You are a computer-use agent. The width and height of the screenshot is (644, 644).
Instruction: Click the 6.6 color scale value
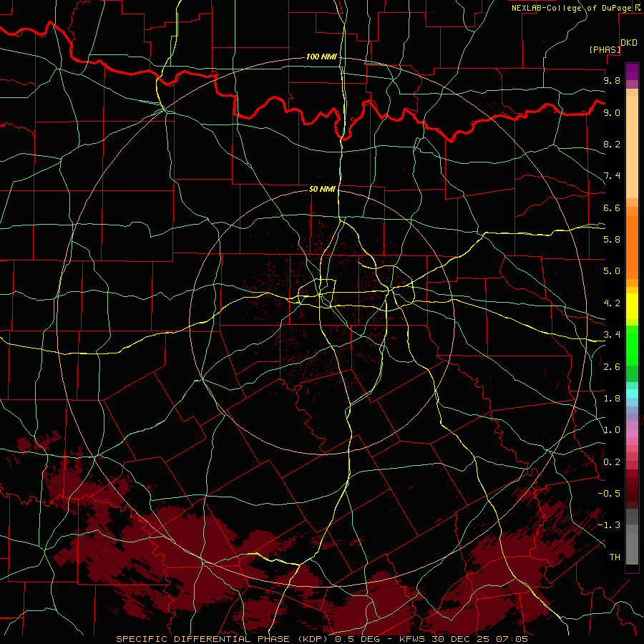pyautogui.click(x=612, y=208)
